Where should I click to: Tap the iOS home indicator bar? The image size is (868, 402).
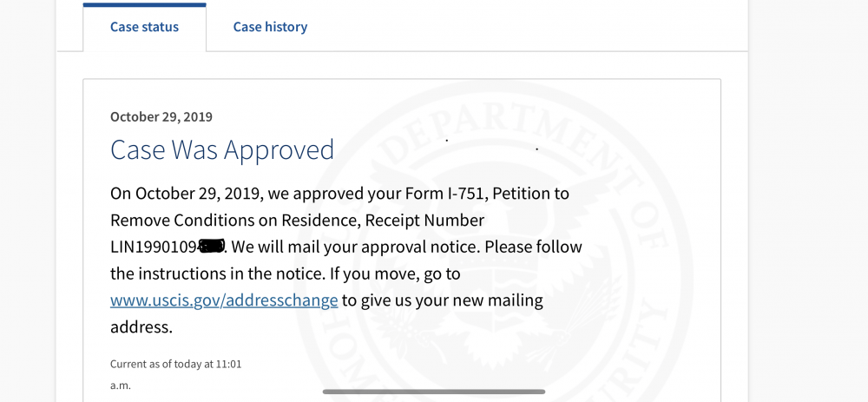click(x=434, y=392)
